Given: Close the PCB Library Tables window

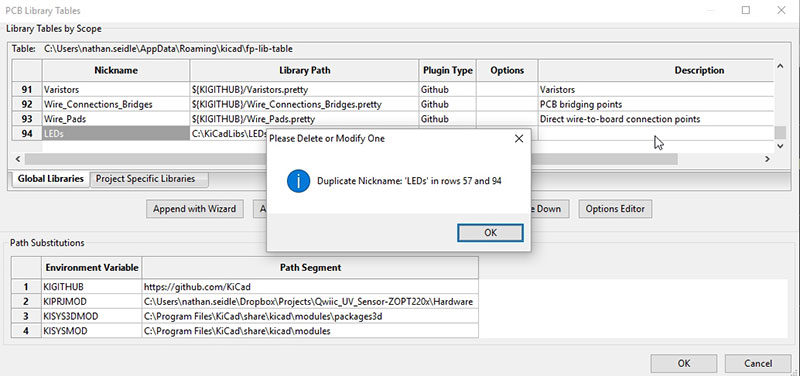Looking at the screenshot, I should (x=781, y=10).
